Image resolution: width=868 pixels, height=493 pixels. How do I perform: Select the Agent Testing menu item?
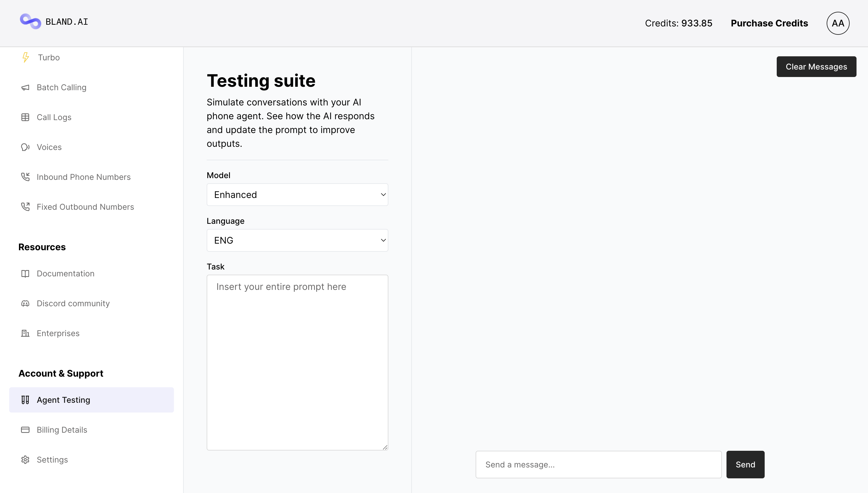point(91,400)
